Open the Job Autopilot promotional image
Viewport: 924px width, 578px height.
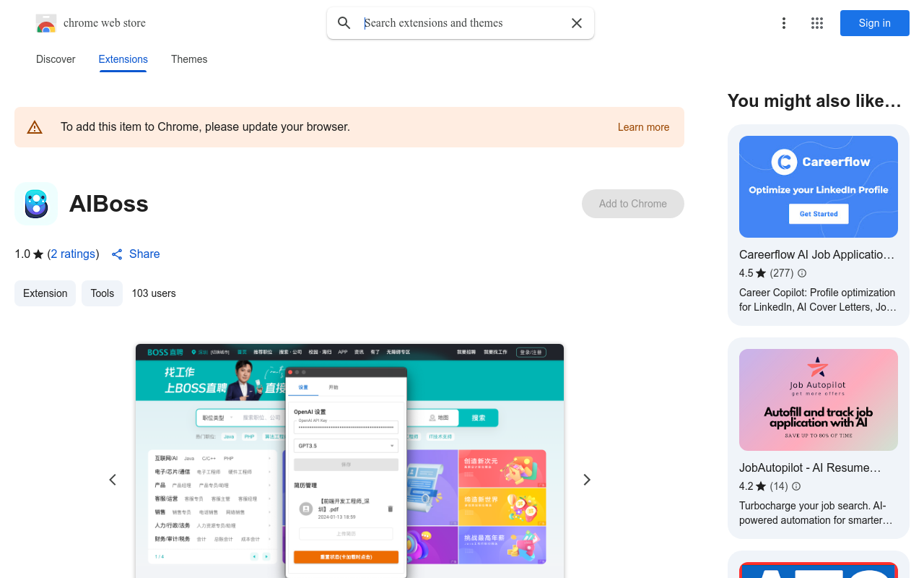819,400
